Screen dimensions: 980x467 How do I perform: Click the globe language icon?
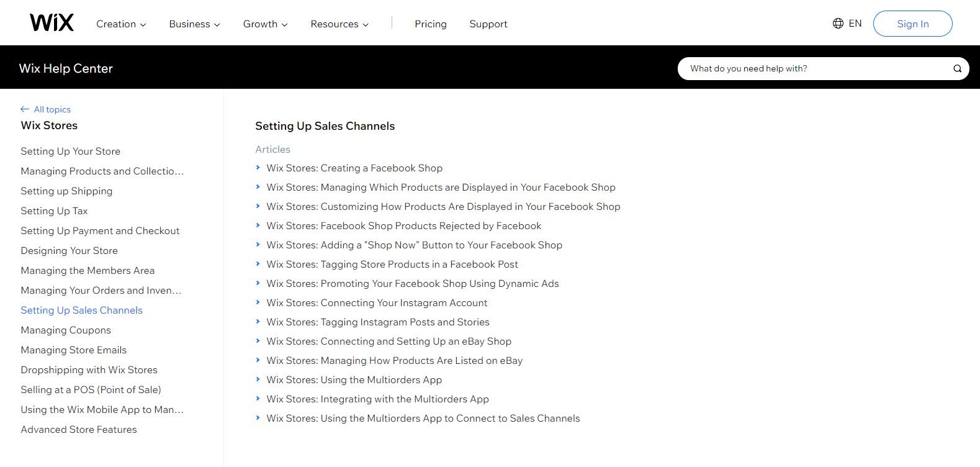[x=838, y=24]
